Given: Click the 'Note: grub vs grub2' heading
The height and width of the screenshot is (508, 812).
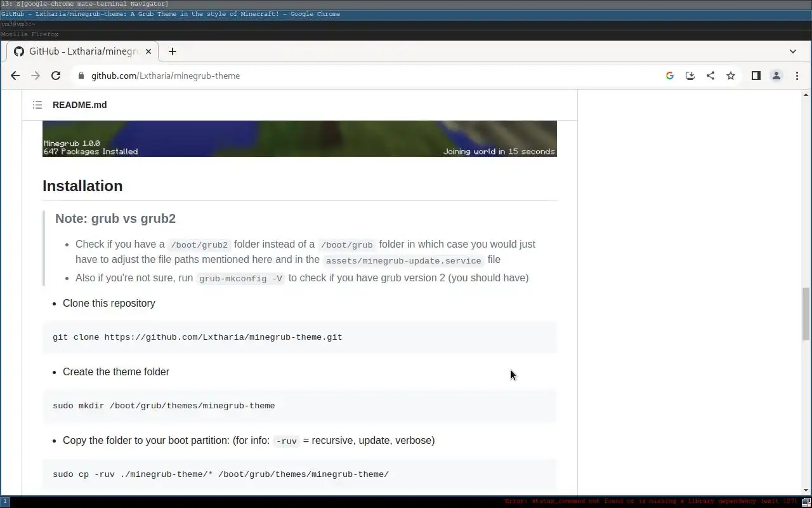Looking at the screenshot, I should 115,218.
